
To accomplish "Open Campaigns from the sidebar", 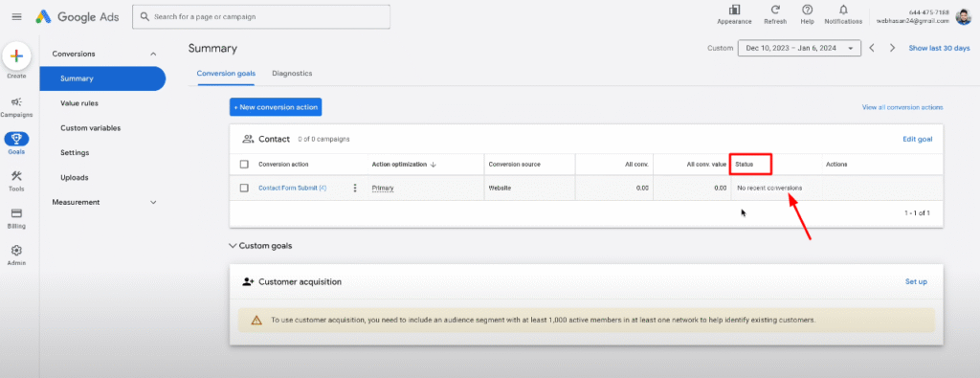I will 17,101.
